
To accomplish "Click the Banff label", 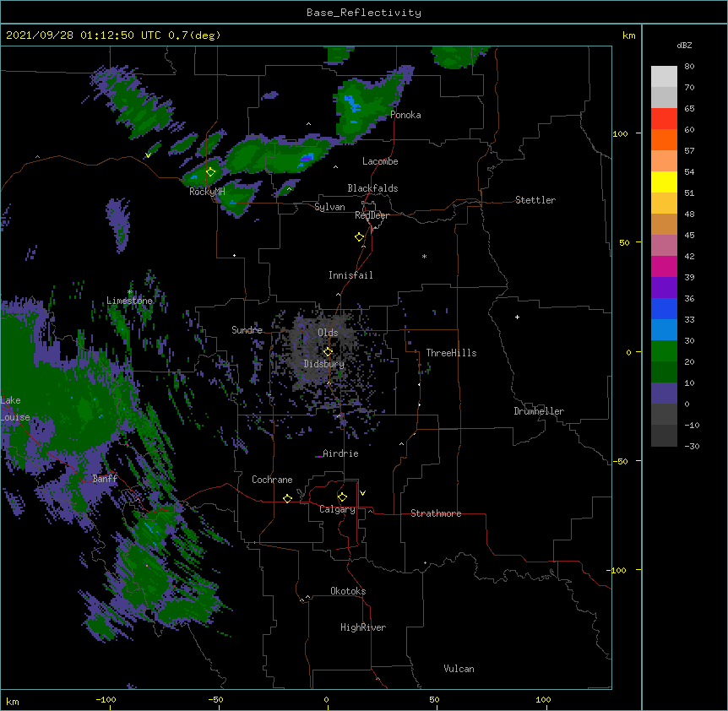I will click(x=105, y=479).
